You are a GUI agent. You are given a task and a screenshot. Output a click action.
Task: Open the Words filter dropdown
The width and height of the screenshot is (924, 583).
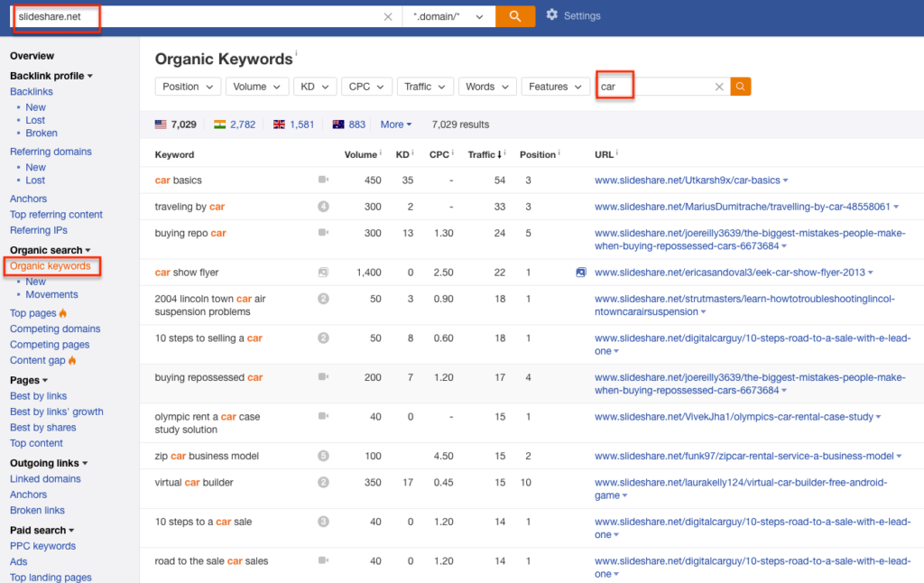tap(487, 87)
